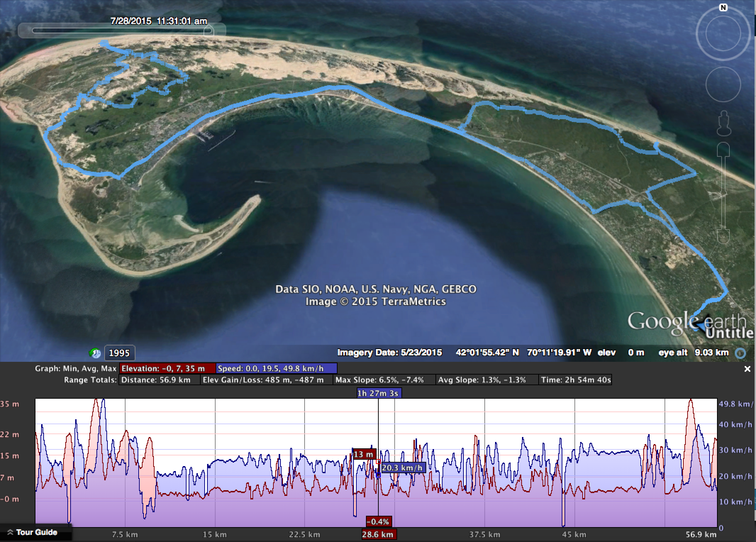Click the zoom-in end of zoom slider
Viewport: 756px width, 542px height.
pyautogui.click(x=723, y=149)
